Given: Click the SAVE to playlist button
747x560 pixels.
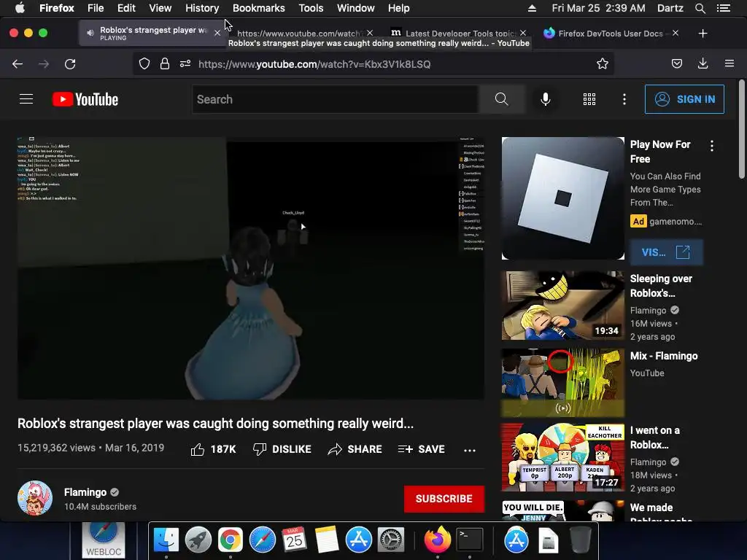Looking at the screenshot, I should coord(421,449).
